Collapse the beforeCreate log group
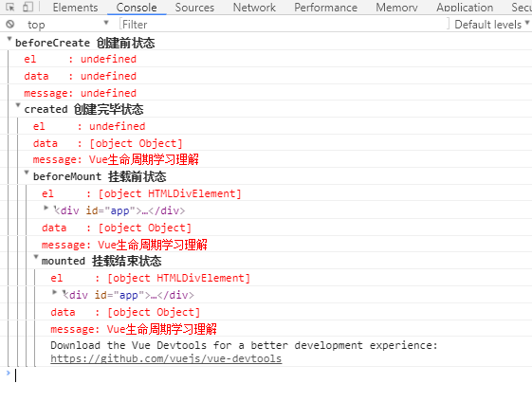Viewport: 532px width, 402px height. click(x=9, y=39)
